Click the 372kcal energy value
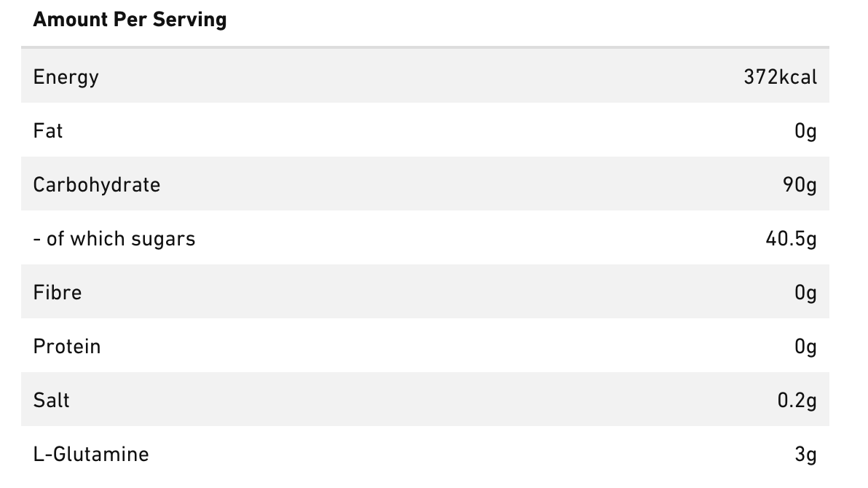Screen dimensions: 868x488 pyautogui.click(x=780, y=77)
